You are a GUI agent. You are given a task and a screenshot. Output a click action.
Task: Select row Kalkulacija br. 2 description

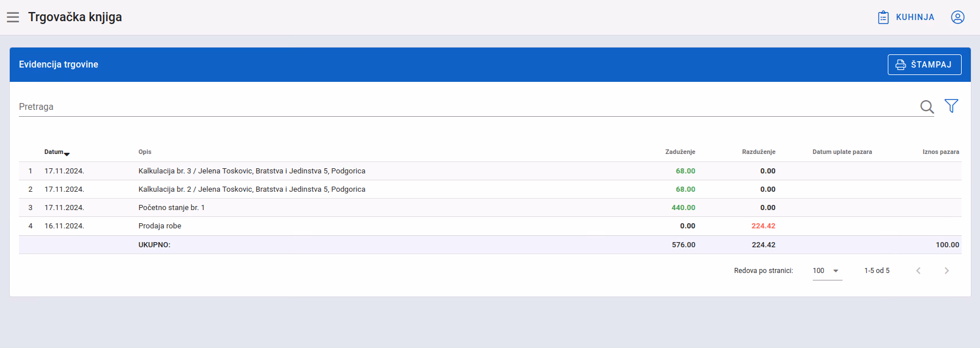(252, 189)
